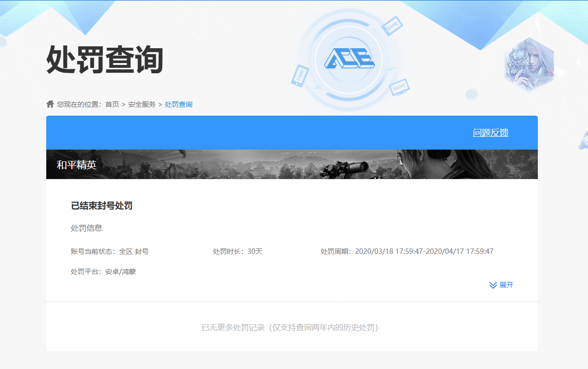Select the 处罚查询 breadcrumb entry
The image size is (588, 369).
(179, 104)
